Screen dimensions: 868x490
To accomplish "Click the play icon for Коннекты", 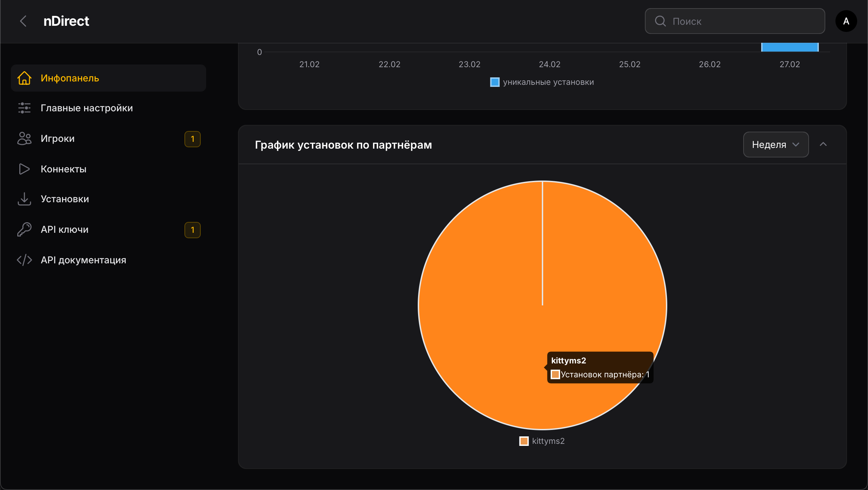I will (x=24, y=169).
